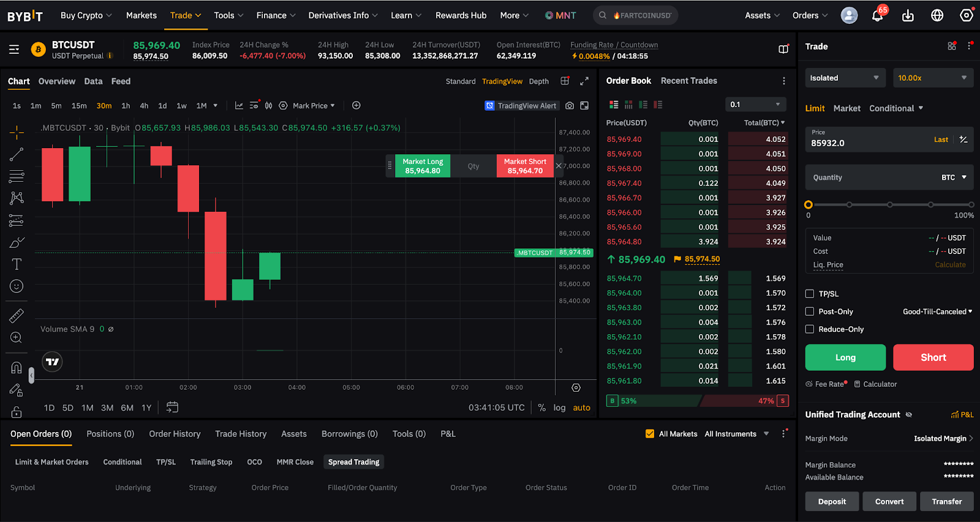Toggle Volume SMA visibility icon
Screen dimensions: 980x522
[111, 329]
